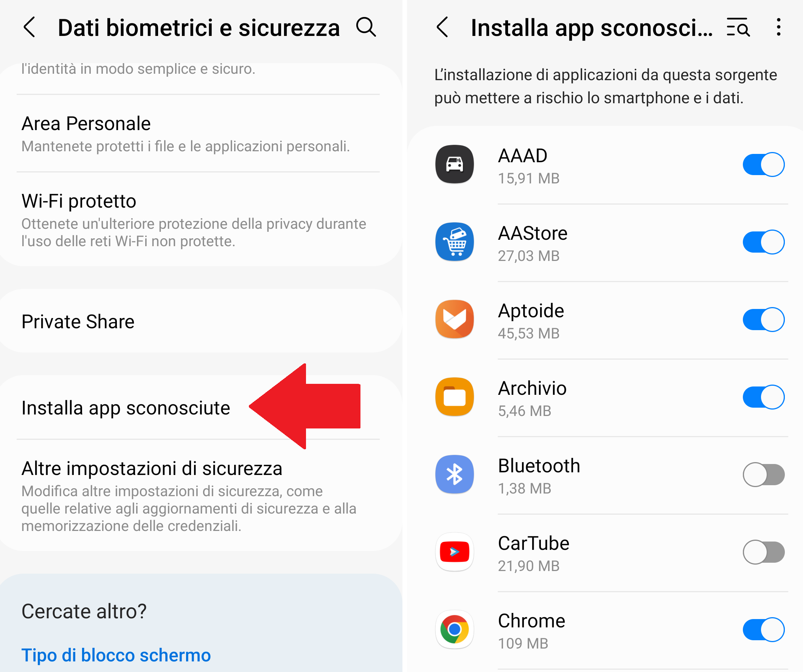Go back from Dati biometrici e sicurezza

pyautogui.click(x=30, y=27)
